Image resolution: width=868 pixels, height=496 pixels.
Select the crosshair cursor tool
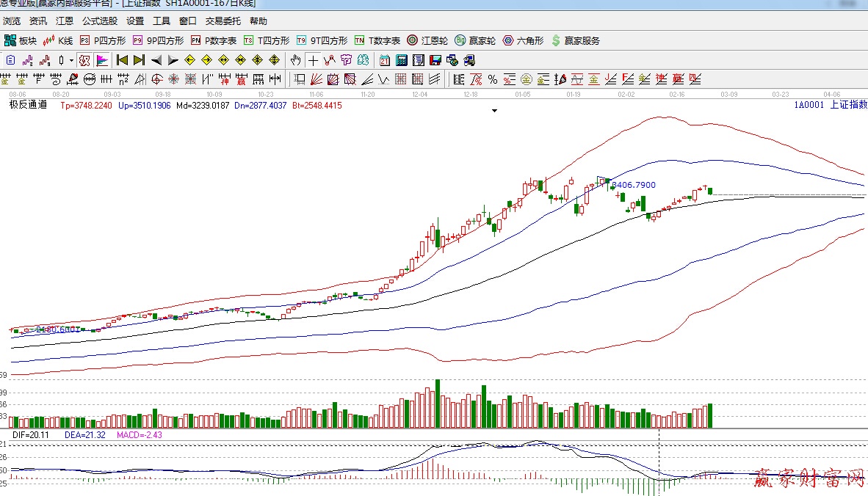click(314, 60)
